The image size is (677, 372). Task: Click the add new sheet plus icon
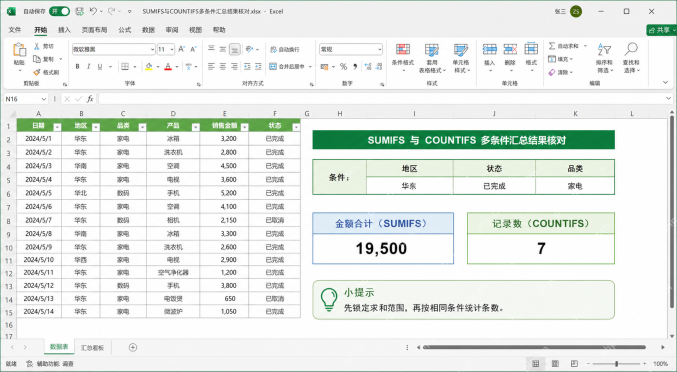[x=133, y=347]
